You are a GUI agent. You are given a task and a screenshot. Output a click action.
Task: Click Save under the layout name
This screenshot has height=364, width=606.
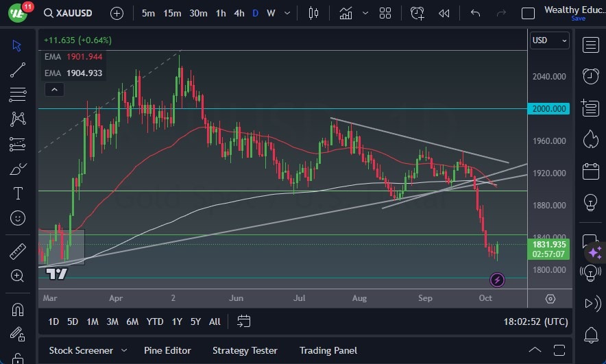tap(578, 19)
